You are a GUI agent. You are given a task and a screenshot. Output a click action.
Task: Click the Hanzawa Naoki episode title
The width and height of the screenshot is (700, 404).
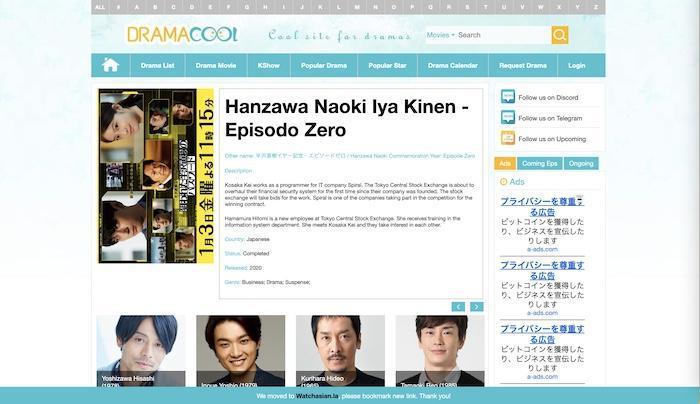tap(346, 118)
